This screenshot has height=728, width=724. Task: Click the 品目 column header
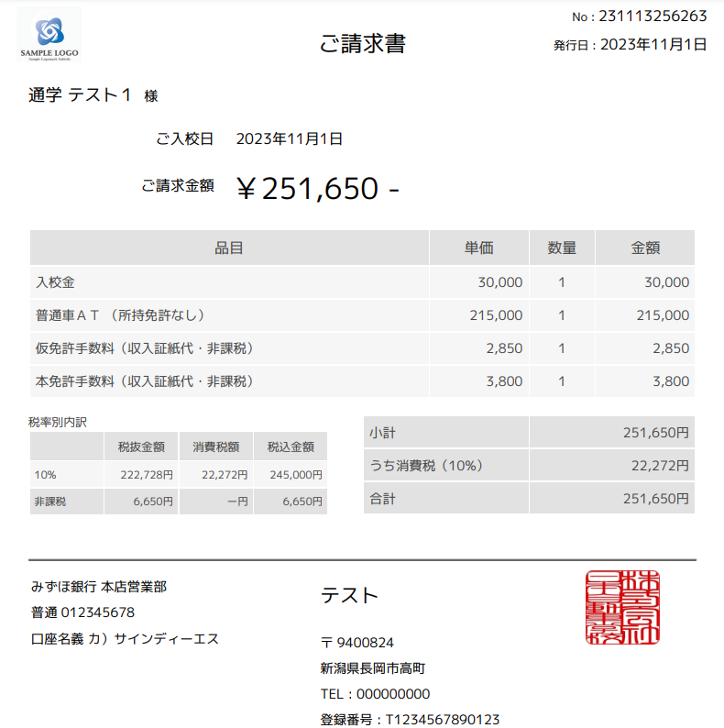(x=229, y=248)
